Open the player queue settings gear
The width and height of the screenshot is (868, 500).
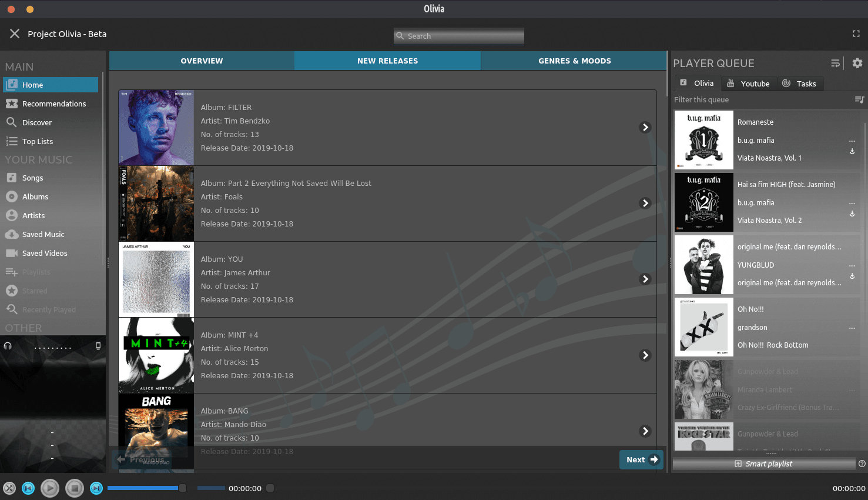[857, 63]
